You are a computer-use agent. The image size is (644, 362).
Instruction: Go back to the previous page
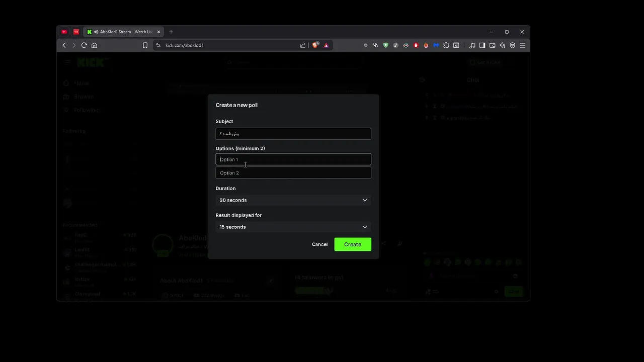(x=64, y=45)
